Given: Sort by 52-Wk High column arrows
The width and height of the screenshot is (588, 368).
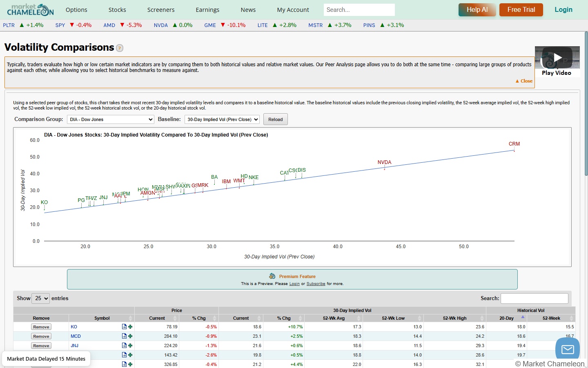Looking at the screenshot, I should pyautogui.click(x=482, y=318).
